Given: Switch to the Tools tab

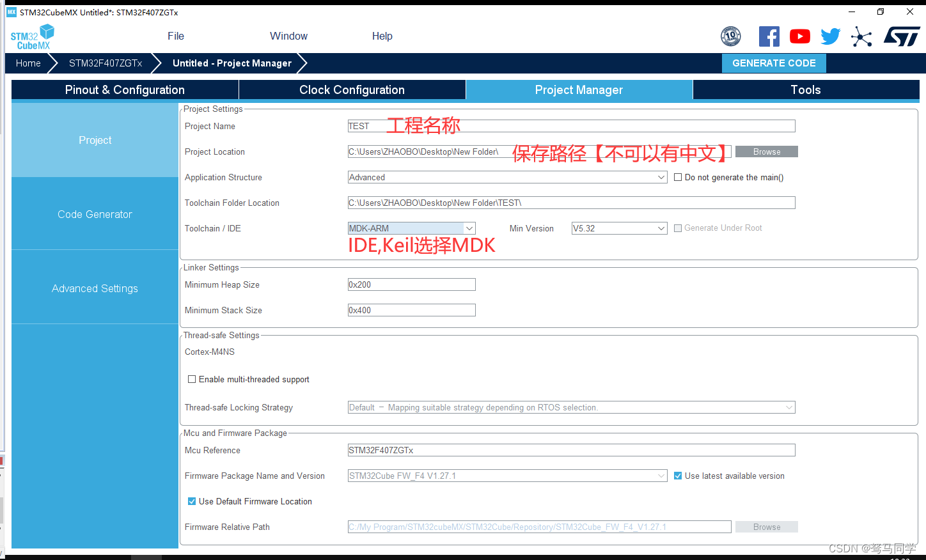Looking at the screenshot, I should tap(806, 90).
